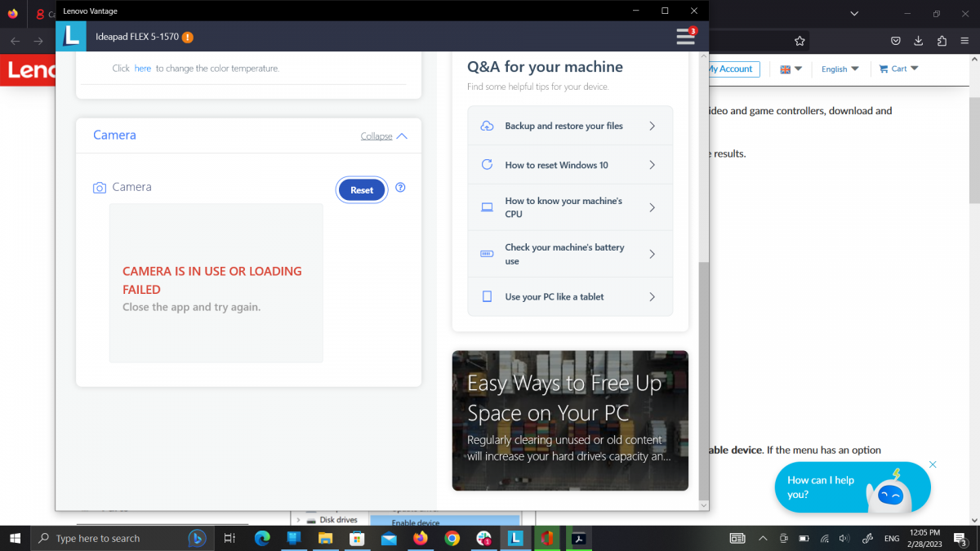Open Task View on the taskbar
Image resolution: width=980 pixels, height=551 pixels.
click(x=229, y=538)
